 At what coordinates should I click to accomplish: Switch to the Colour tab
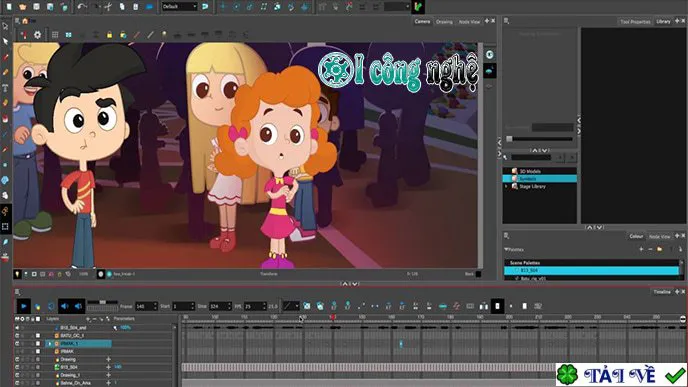636,236
